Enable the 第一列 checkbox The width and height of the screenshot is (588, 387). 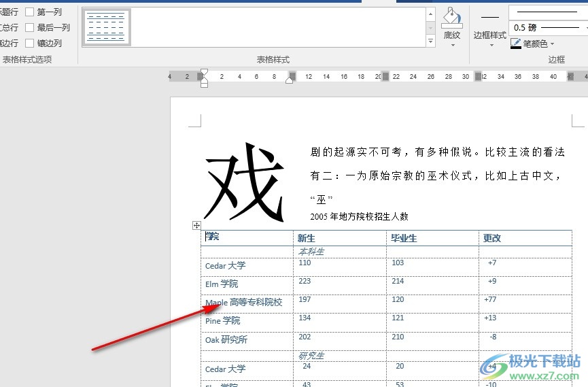pos(30,12)
